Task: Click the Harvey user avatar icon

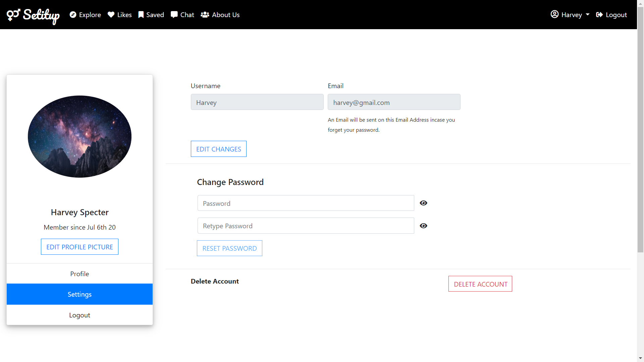Action: tap(554, 14)
